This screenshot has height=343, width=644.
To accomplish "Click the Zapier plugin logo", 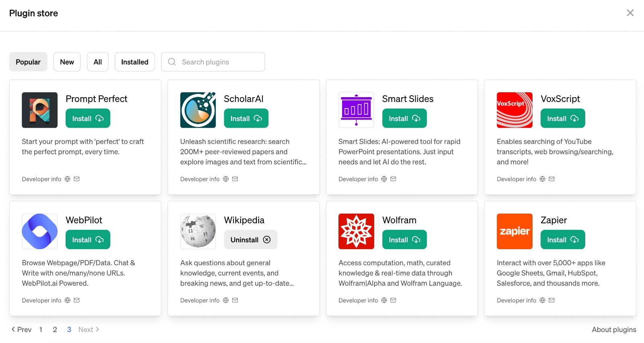I will (514, 231).
